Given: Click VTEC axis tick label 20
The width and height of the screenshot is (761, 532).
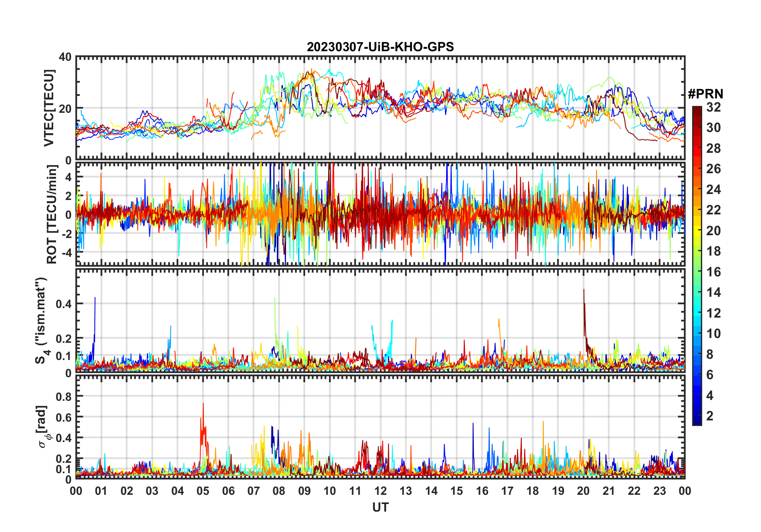Looking at the screenshot, I should coord(65,109).
